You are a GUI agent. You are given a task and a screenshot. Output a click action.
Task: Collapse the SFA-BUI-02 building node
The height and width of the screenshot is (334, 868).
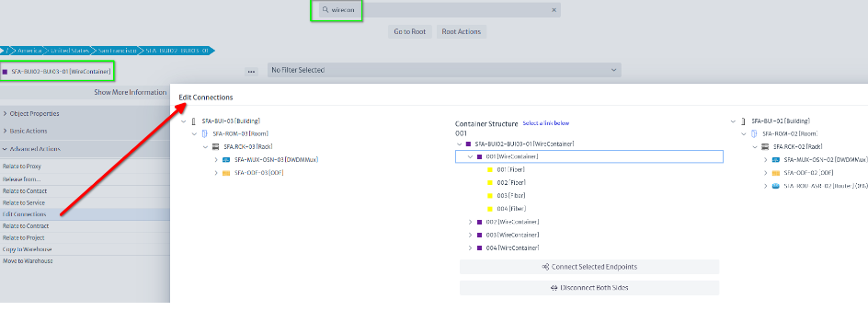[734, 121]
